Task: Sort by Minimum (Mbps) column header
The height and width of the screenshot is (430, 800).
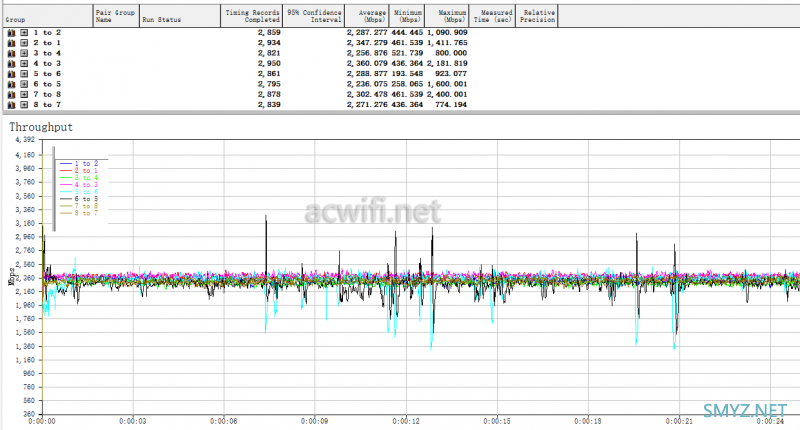Action: coord(407,16)
